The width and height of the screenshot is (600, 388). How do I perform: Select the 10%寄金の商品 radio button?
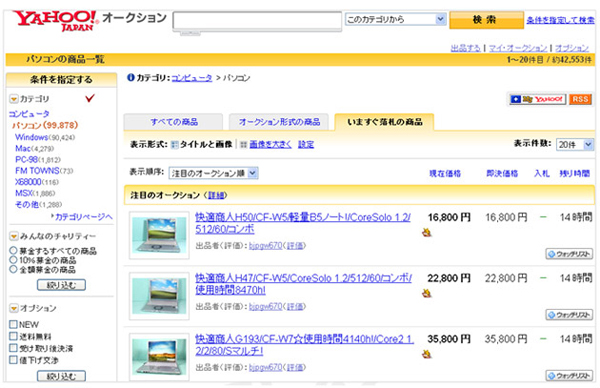tap(13, 260)
